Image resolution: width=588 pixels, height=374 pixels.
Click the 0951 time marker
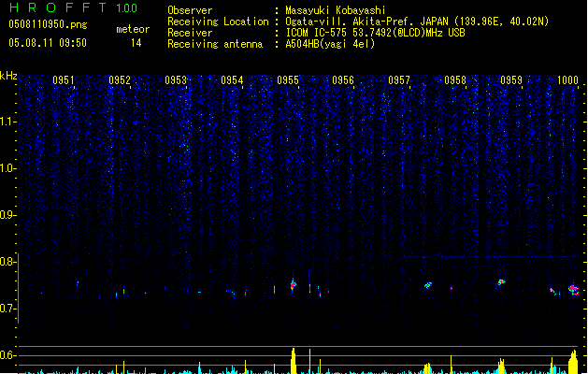pos(64,80)
